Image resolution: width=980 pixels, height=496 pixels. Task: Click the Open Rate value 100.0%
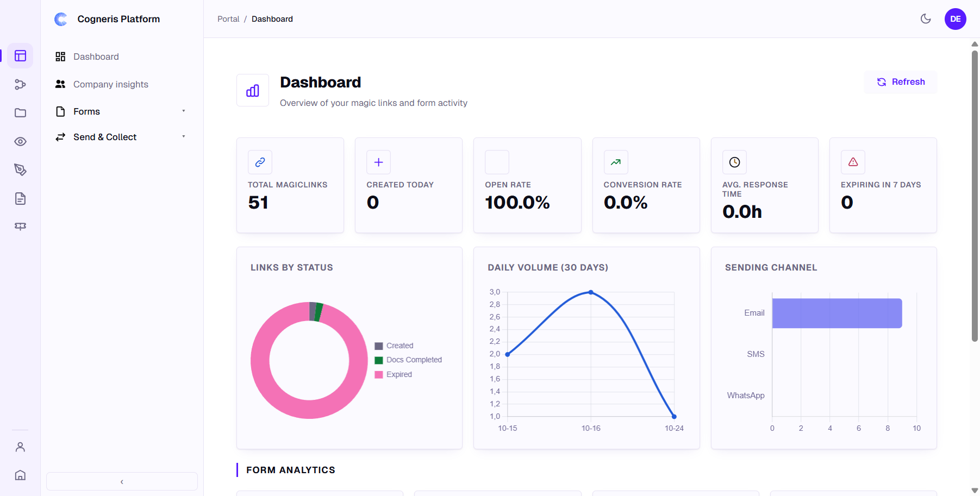click(517, 203)
